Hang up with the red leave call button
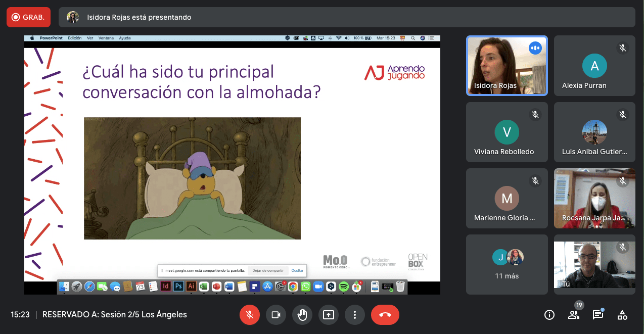The image size is (644, 334). tap(385, 315)
